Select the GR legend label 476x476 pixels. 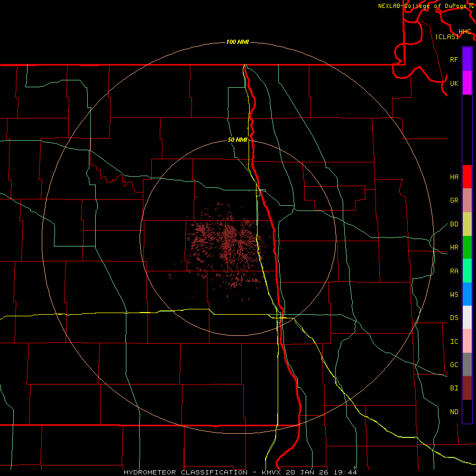pyautogui.click(x=454, y=200)
